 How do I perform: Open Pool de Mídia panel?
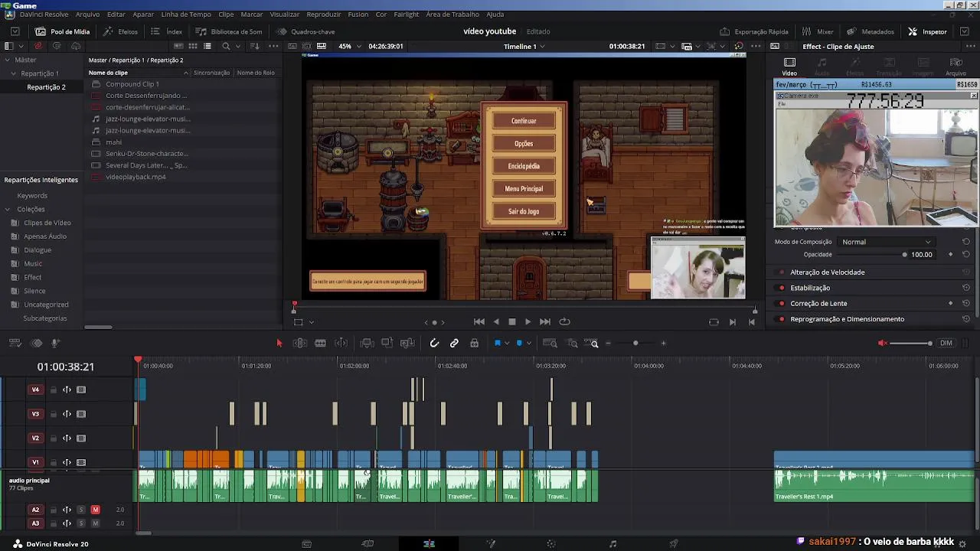coord(63,32)
